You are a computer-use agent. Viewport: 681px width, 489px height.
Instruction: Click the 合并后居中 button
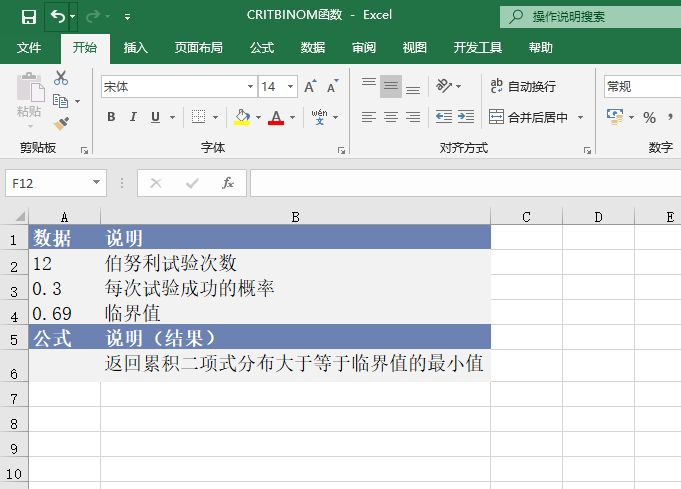tap(529, 117)
